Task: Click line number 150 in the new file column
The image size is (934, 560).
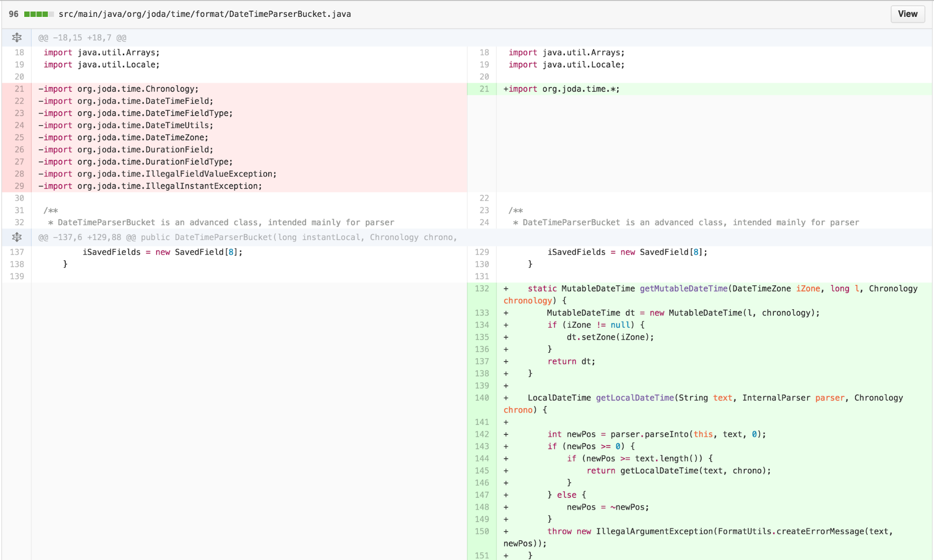Action: [482, 532]
